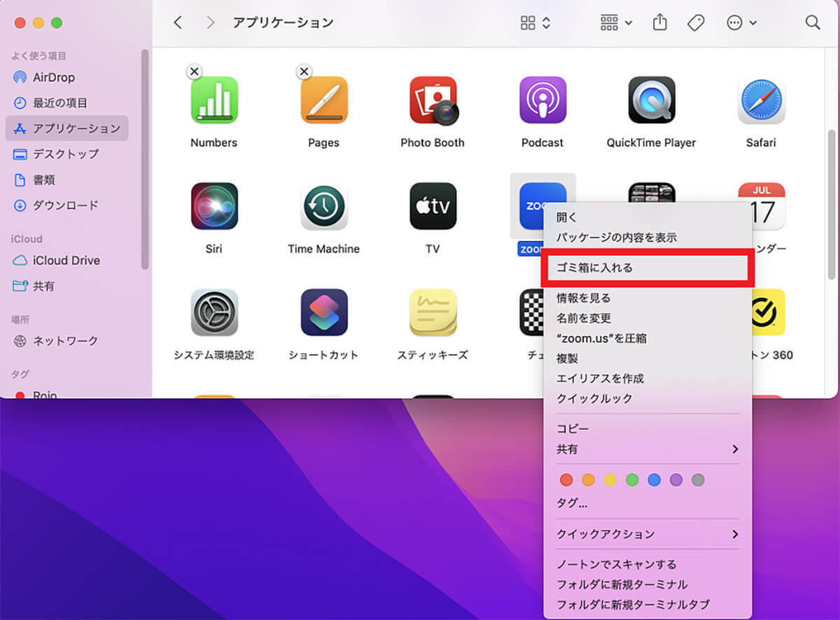Open the group-by options dropdown
Screen dimensions: 840x620
tap(616, 22)
